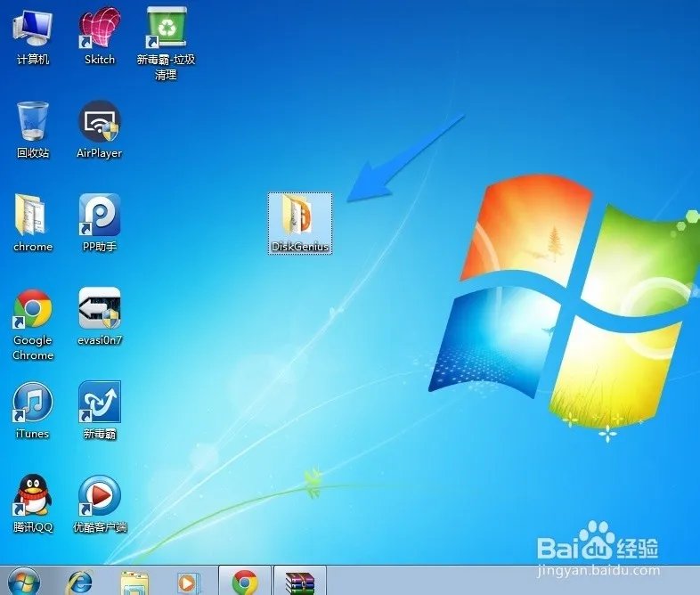
Task: Click the 优酷客户端 (Youku) shortcut
Action: 100,496
